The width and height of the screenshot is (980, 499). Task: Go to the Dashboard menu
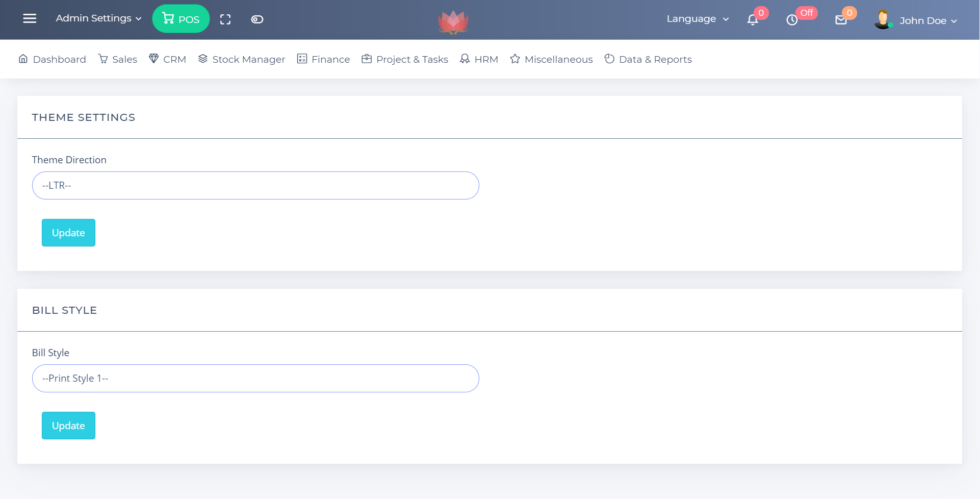(52, 59)
